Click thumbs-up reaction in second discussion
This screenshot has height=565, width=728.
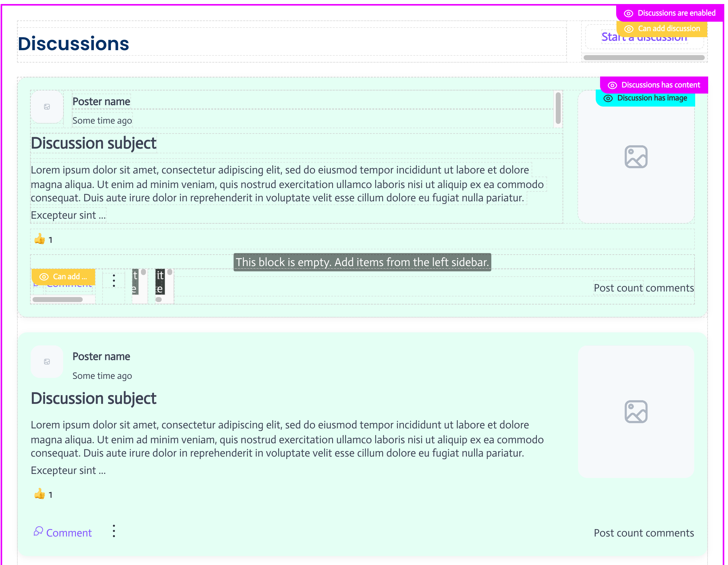pos(40,494)
